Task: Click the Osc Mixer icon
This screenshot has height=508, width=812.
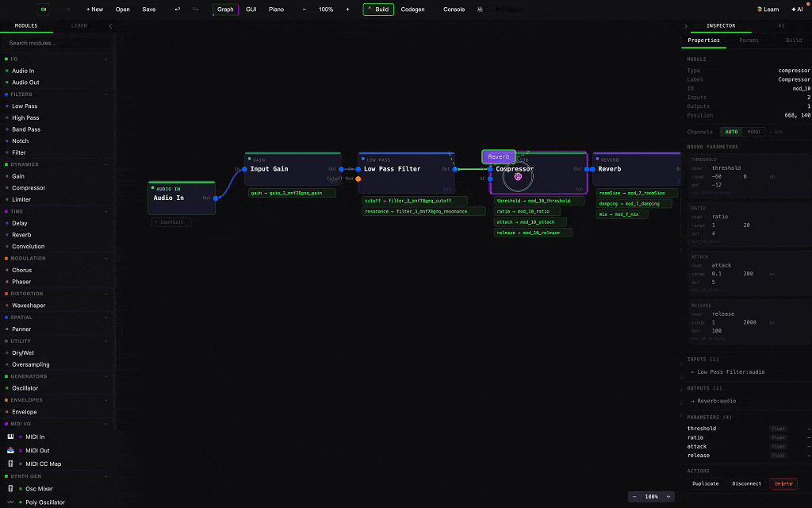Action: [x=11, y=488]
